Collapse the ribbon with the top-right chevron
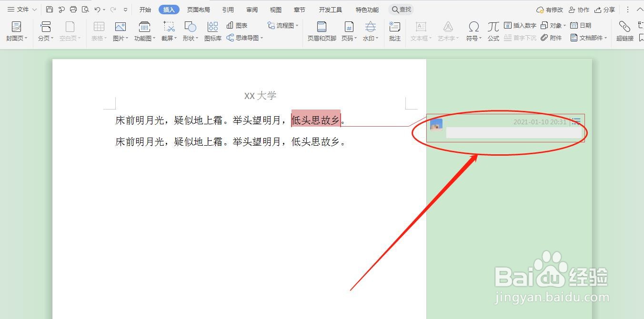 tap(640, 9)
